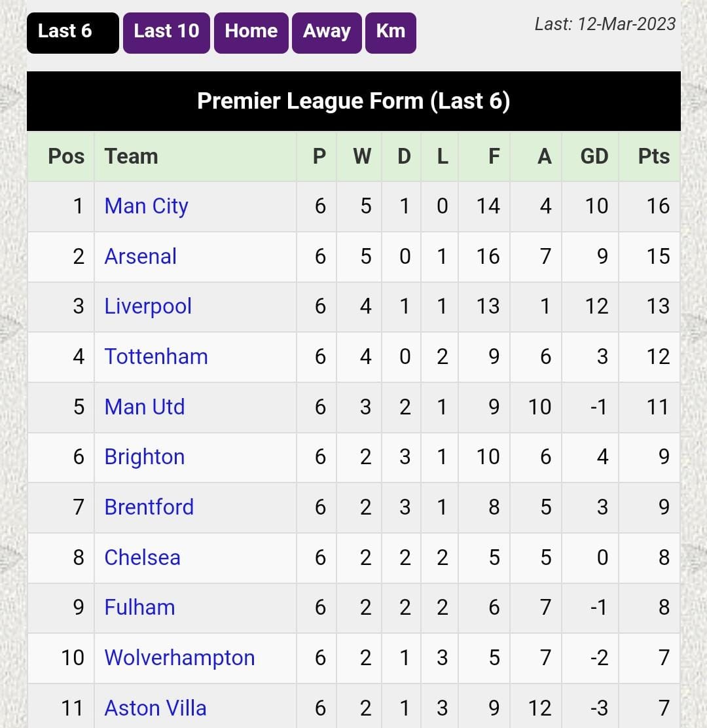The height and width of the screenshot is (728, 707).
Task: Click the Pts column header
Action: [653, 156]
